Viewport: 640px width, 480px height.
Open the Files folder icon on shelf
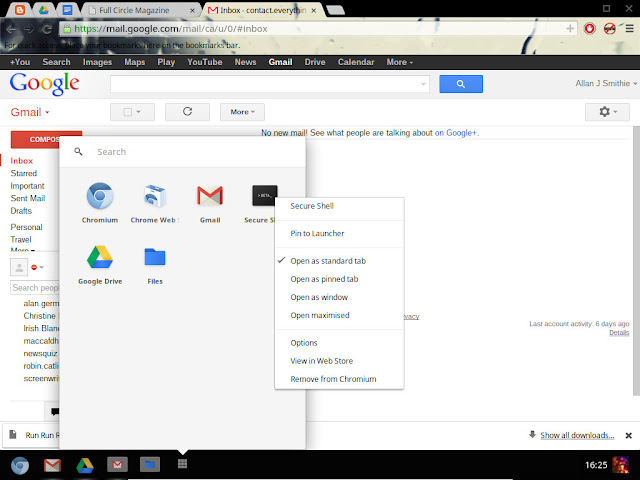tap(150, 464)
